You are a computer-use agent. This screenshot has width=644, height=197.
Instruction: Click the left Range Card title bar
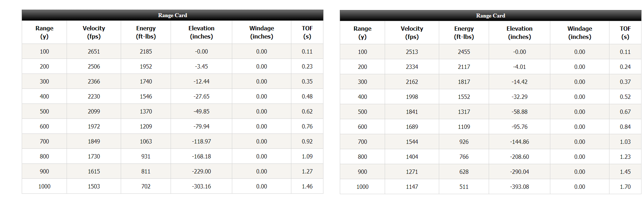(x=172, y=15)
